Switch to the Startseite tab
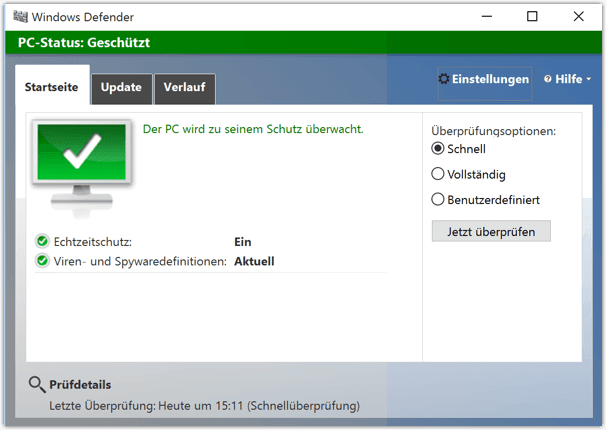The height and width of the screenshot is (430, 606). tap(52, 85)
